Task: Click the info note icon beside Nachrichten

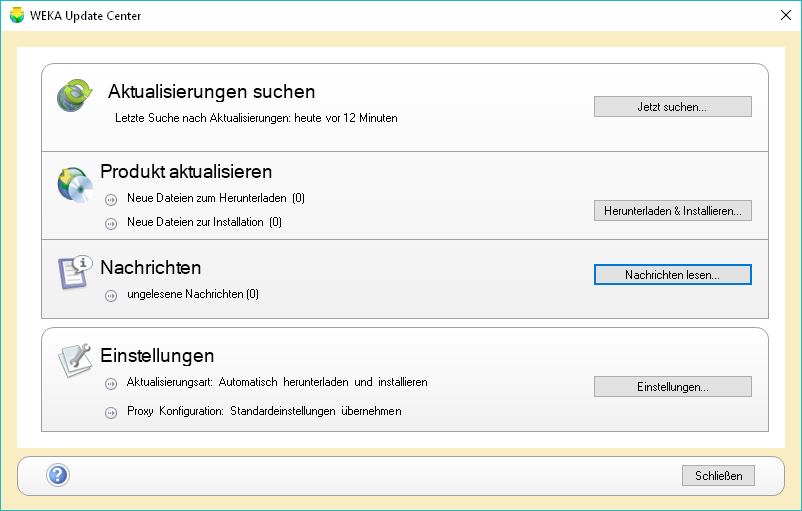Action: [75, 272]
